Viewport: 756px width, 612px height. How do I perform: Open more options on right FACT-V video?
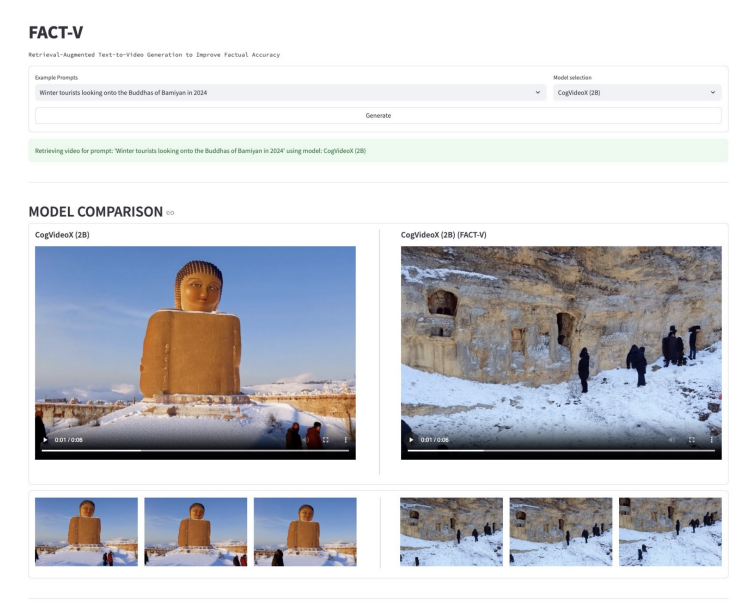pyautogui.click(x=712, y=440)
